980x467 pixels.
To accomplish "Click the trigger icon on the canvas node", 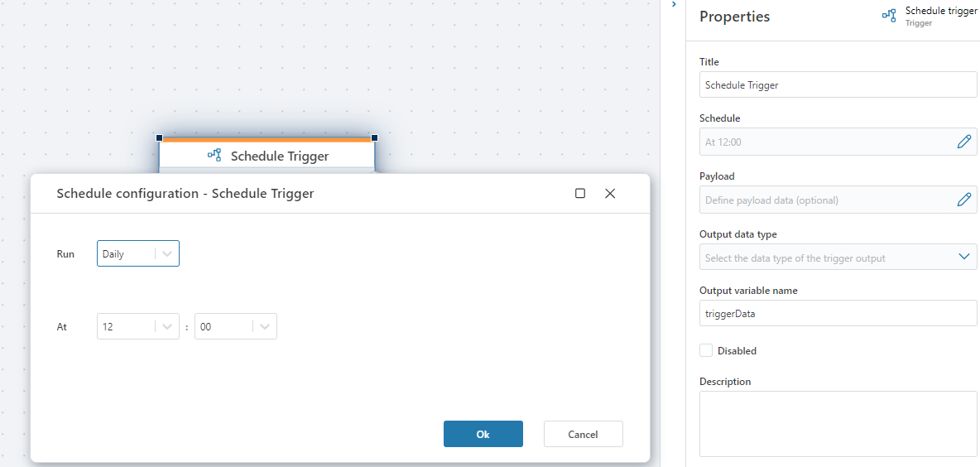I will tap(214, 155).
